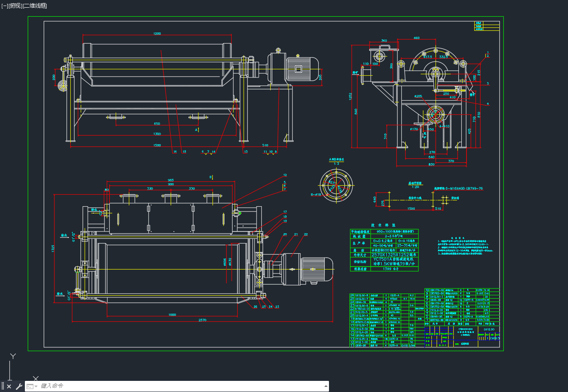The width and height of the screenshot is (568, 392).
Task: Select the 650 dimension below the drum
Action: [157, 124]
